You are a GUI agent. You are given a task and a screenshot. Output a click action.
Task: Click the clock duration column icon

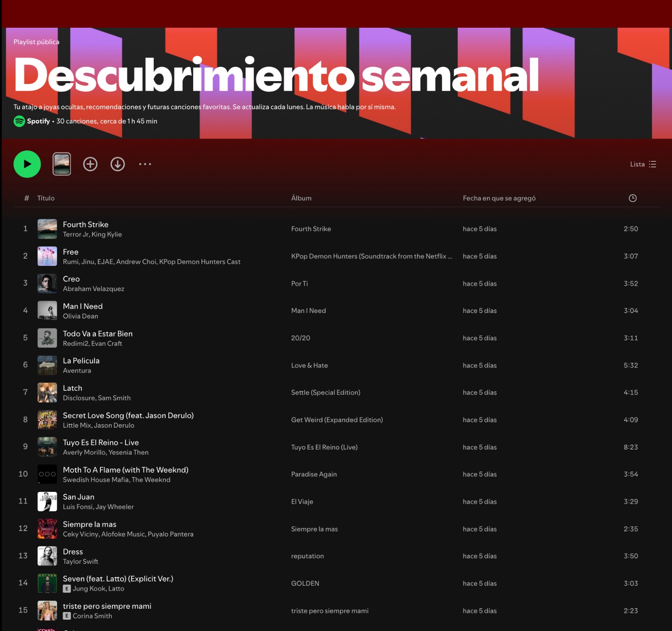(x=633, y=198)
